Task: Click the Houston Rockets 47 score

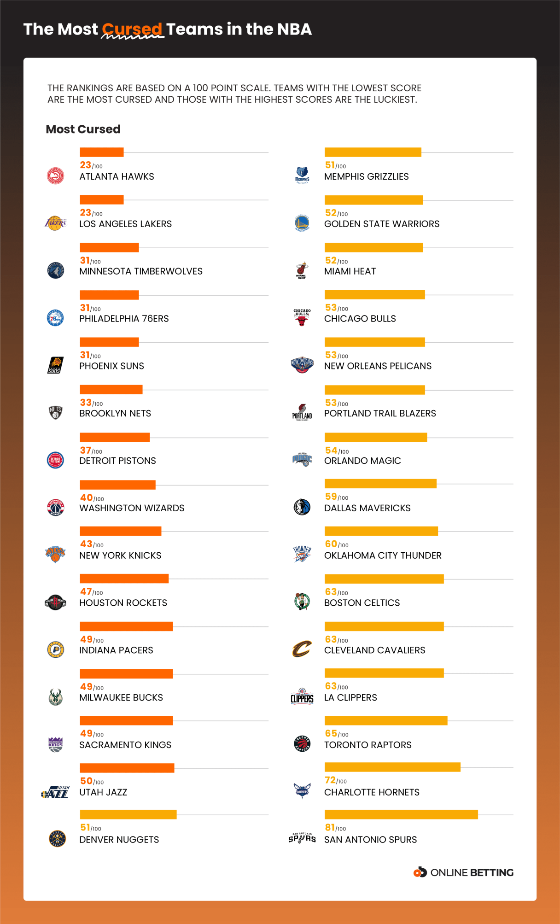Action: 86,592
